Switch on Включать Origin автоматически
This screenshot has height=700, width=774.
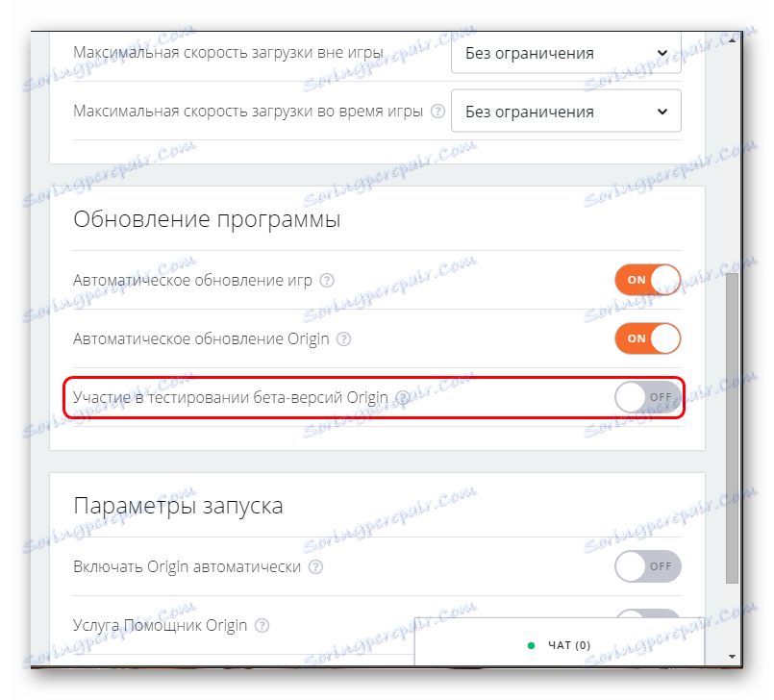(648, 566)
